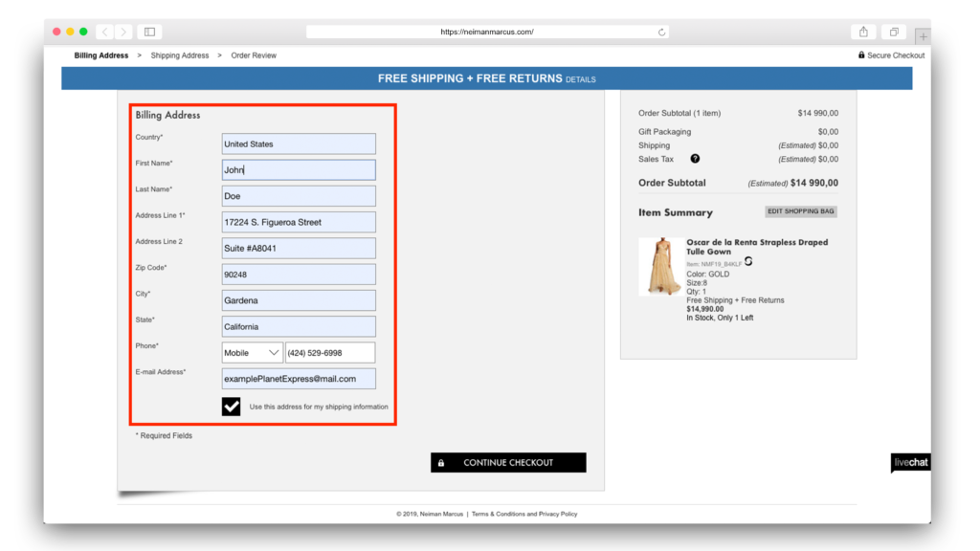Image resolution: width=980 pixels, height=551 pixels.
Task: Reload the page using the refresh icon
Action: [661, 32]
